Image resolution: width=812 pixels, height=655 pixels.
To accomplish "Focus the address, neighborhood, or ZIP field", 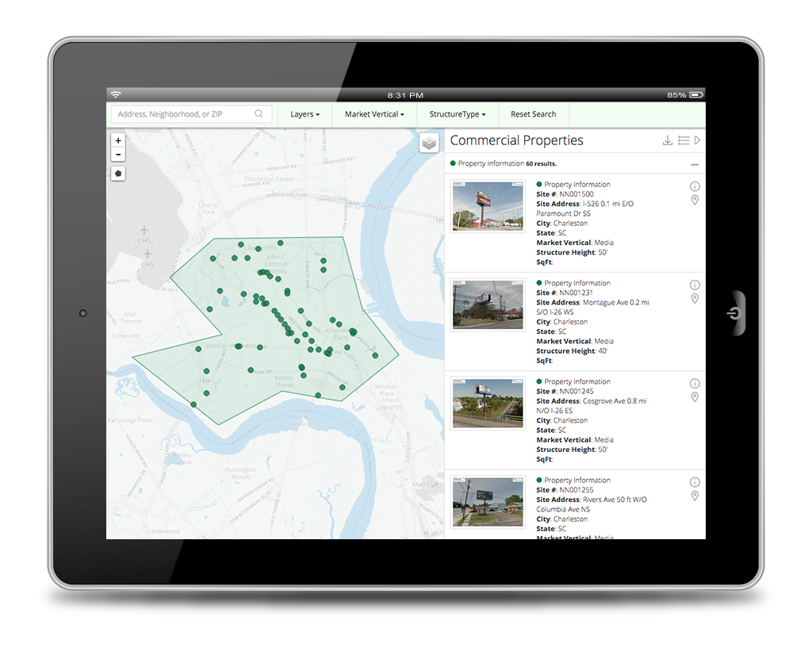I will (x=192, y=114).
